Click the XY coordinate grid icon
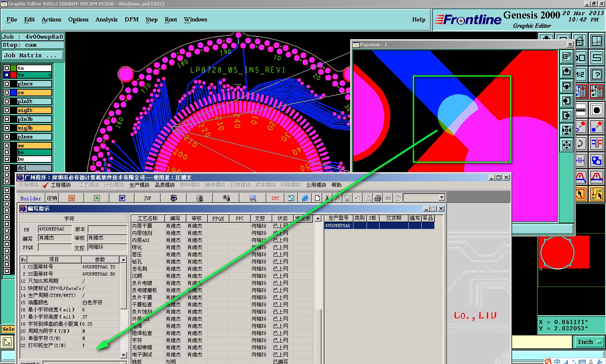This screenshot has width=606, height=364. pos(597,41)
